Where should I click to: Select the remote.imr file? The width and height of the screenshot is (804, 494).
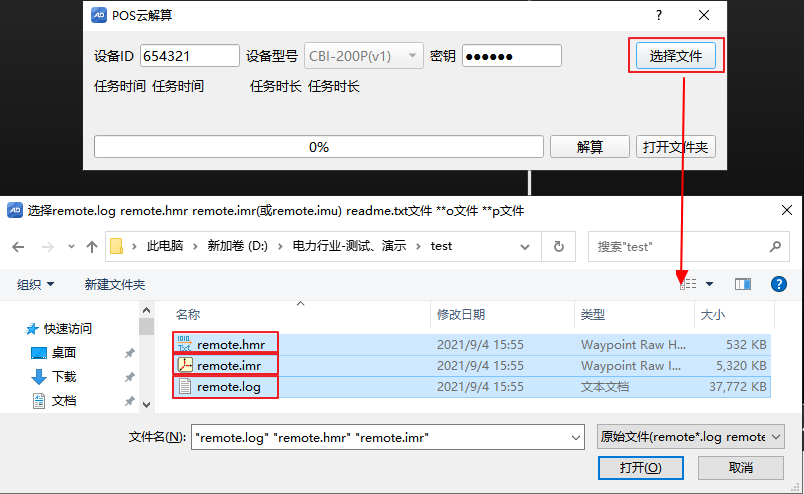[472, 366]
